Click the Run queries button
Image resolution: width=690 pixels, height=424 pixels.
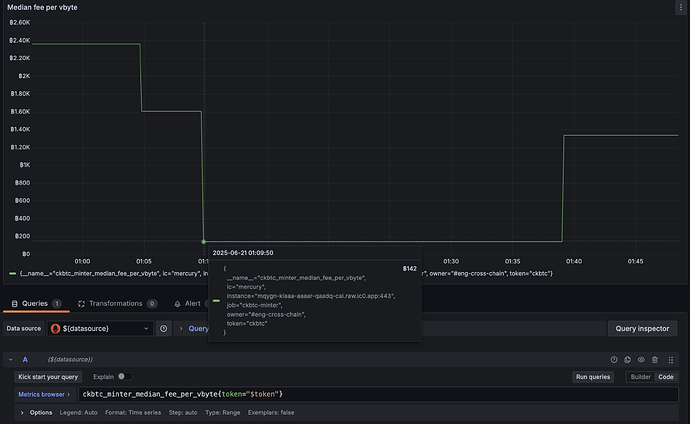pos(593,377)
